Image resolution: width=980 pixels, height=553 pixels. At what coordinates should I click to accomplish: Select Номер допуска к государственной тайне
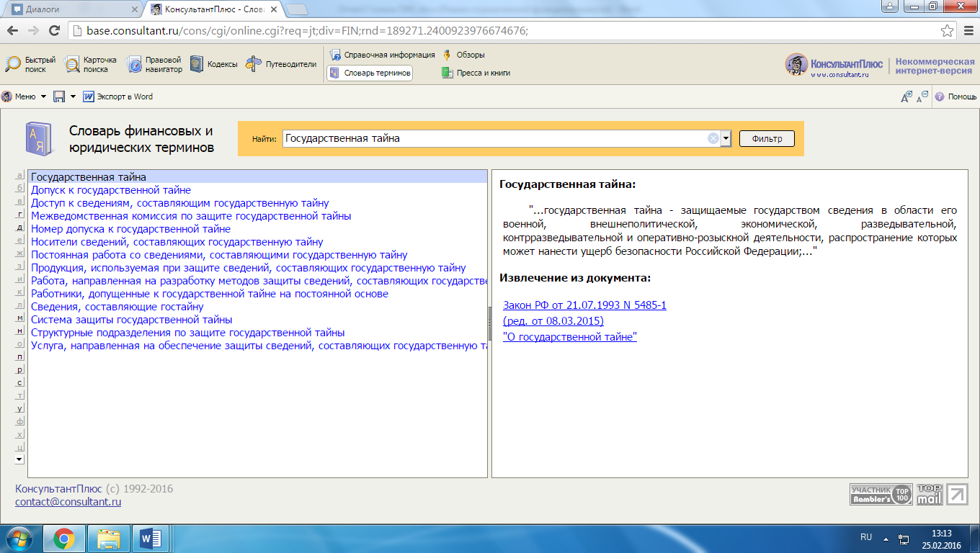click(131, 229)
